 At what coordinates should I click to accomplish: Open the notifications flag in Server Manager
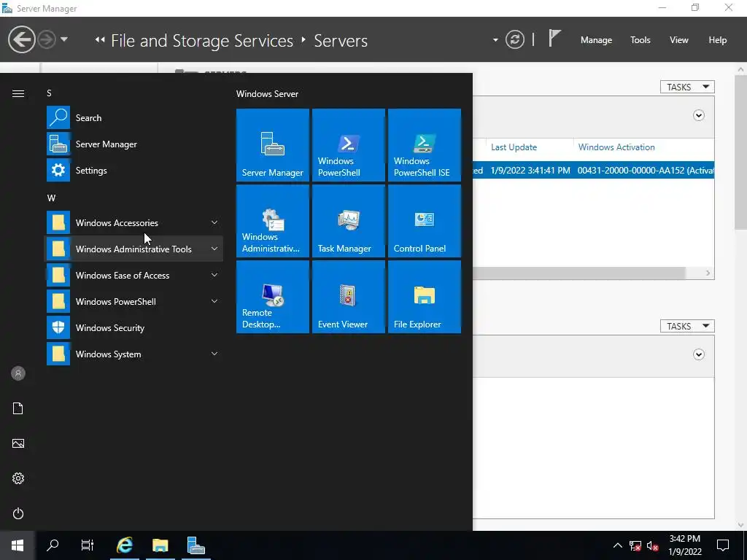(x=554, y=39)
